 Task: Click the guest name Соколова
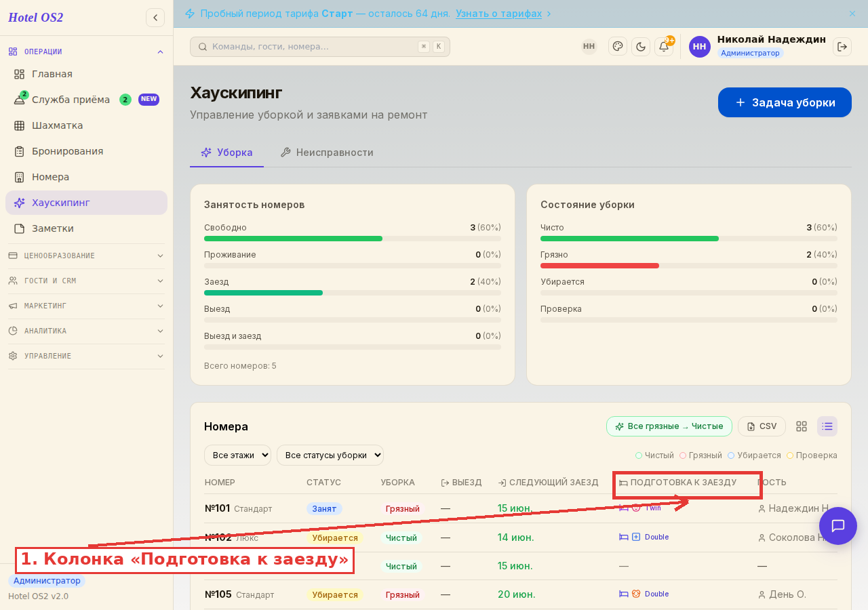point(797,537)
